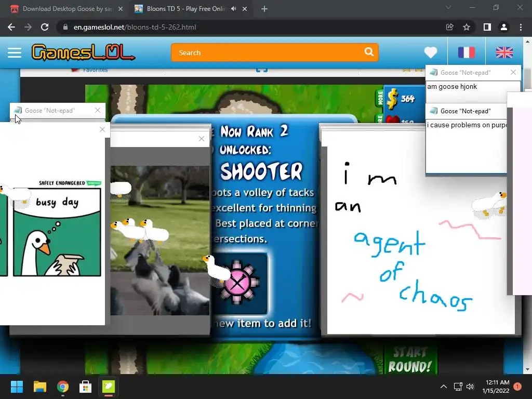The width and height of the screenshot is (532, 399).
Task: Click the scrollbar up arrow
Action: click(527, 42)
